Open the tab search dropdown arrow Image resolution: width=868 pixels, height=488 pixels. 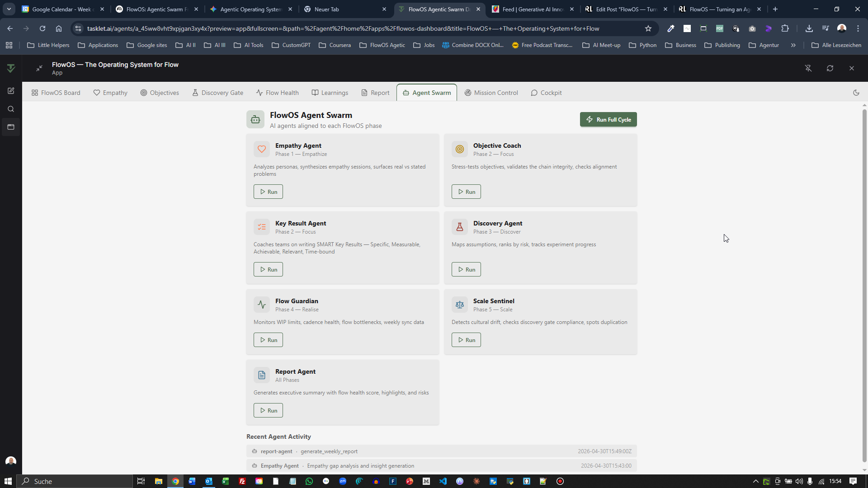tap(9, 9)
